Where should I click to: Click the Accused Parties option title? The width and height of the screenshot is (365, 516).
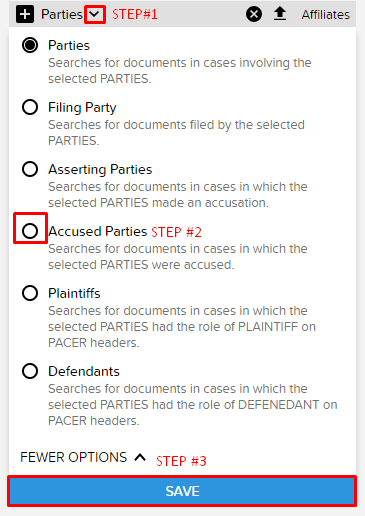pos(98,231)
